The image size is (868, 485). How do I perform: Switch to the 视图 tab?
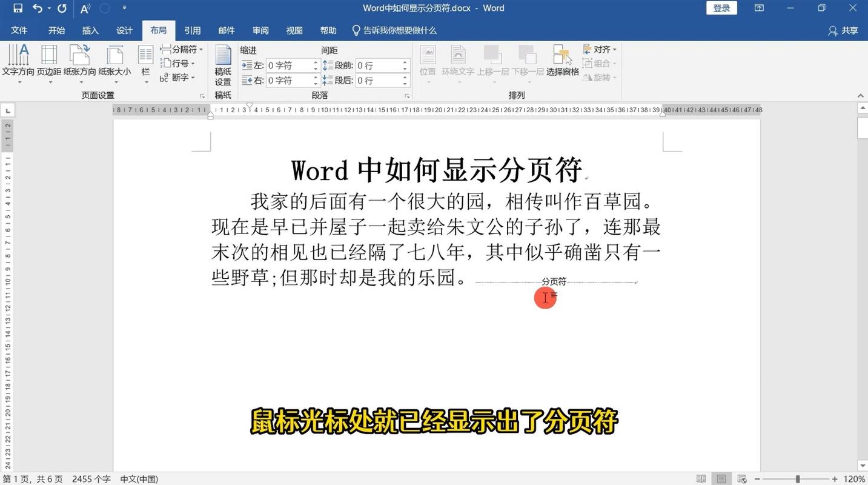pos(294,30)
